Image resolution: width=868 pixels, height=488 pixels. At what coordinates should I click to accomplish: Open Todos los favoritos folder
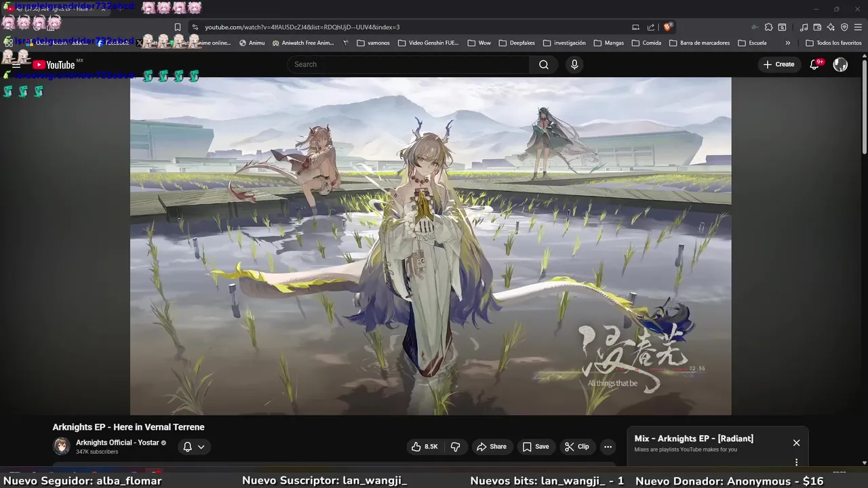point(833,43)
